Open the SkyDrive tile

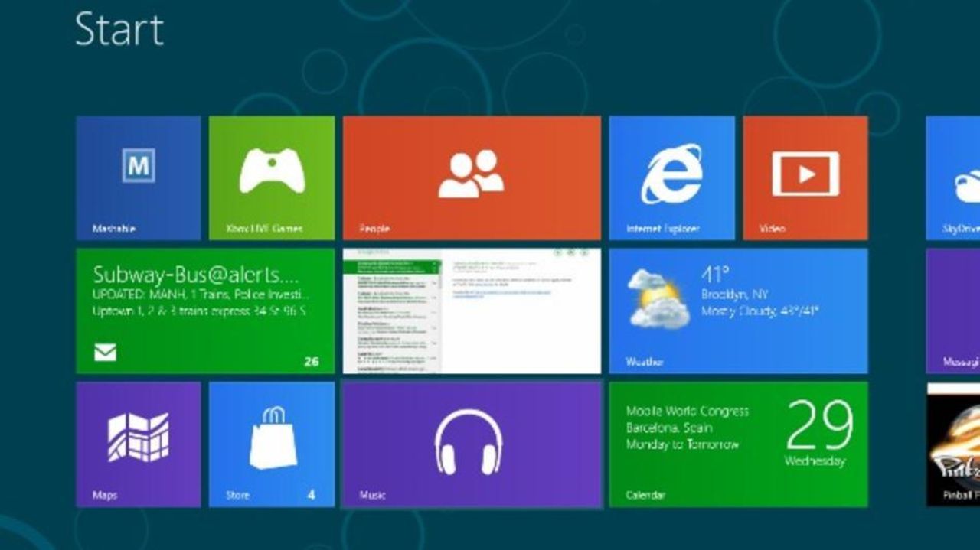pyautogui.click(x=957, y=177)
